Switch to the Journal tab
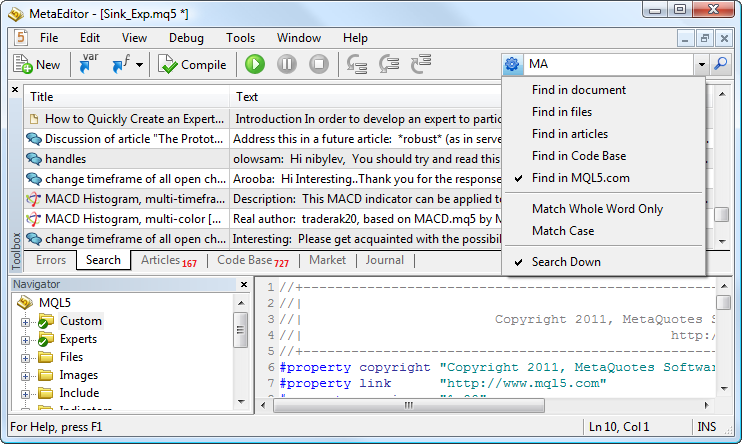The height and width of the screenshot is (444, 742). pos(384,260)
